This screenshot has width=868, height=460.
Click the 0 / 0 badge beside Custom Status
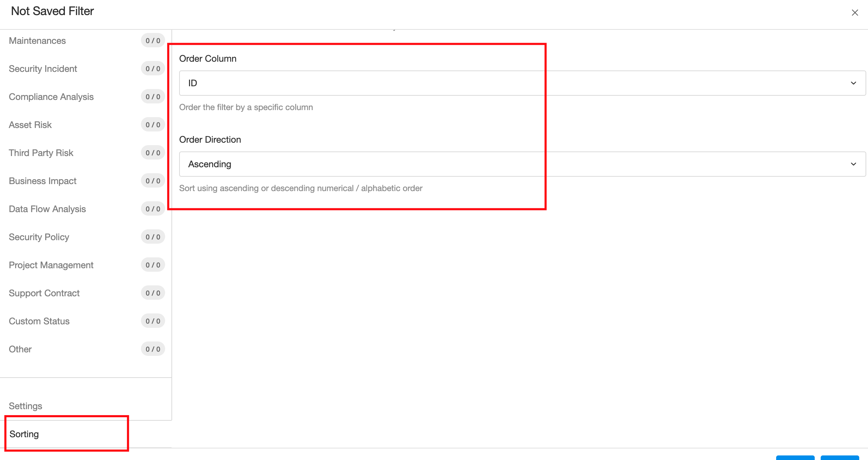[153, 321]
